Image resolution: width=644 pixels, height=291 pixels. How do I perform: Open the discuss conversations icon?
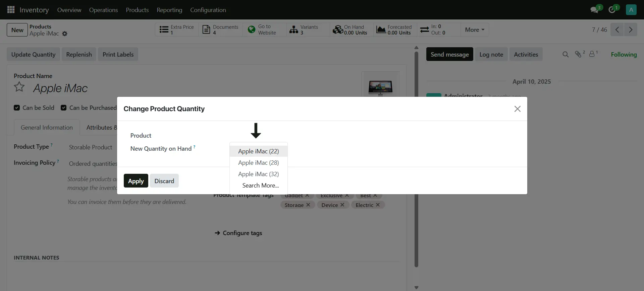[x=595, y=10]
